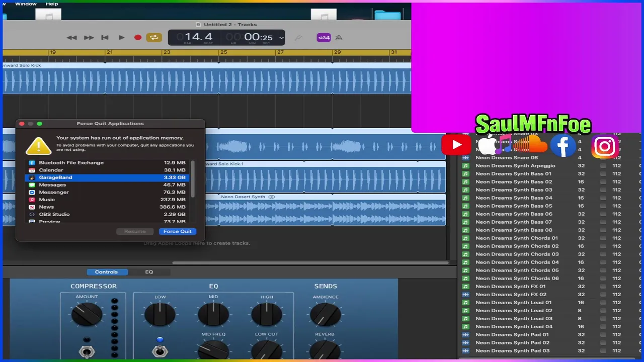The image size is (644, 362).
Task: Click waveform icon of Synth FX 02
Action: [x=465, y=295]
